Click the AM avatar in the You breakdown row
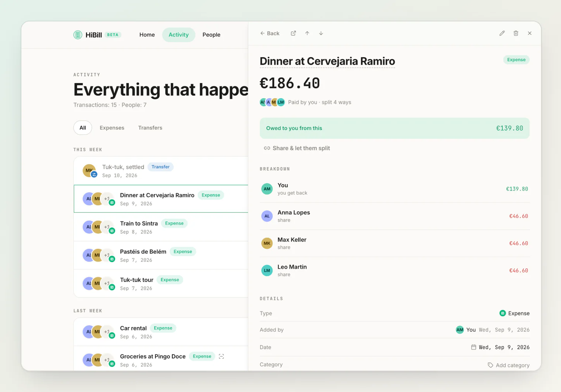This screenshot has width=561, height=392. pos(267,189)
